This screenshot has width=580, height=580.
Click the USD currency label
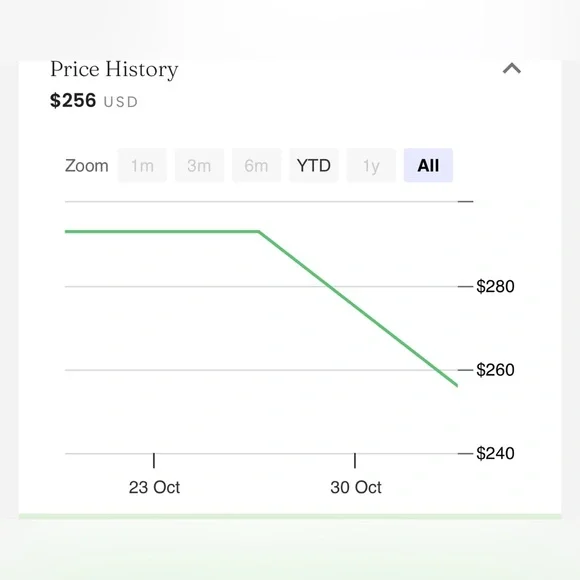tap(121, 102)
